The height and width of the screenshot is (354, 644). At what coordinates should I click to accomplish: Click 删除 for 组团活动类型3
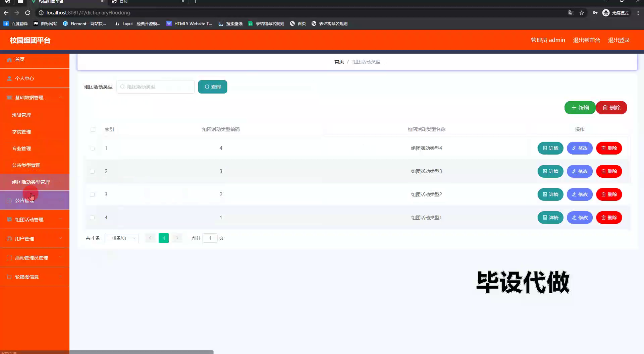click(x=609, y=171)
